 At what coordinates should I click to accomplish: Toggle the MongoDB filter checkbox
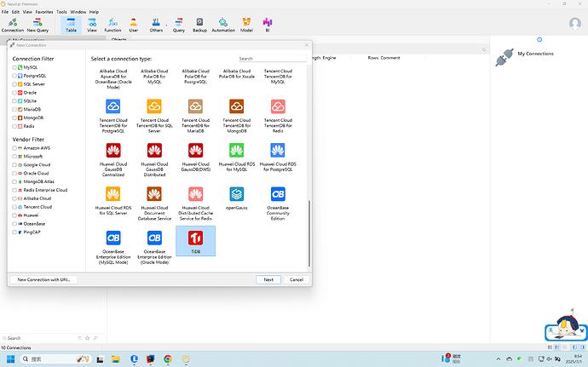[x=14, y=118]
